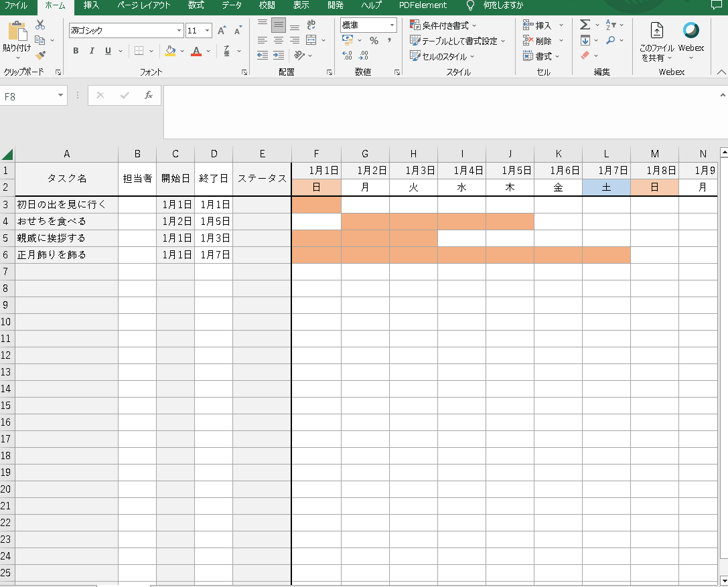Click the AutoSum sigma icon
This screenshot has width=728, height=587.
pyautogui.click(x=585, y=25)
